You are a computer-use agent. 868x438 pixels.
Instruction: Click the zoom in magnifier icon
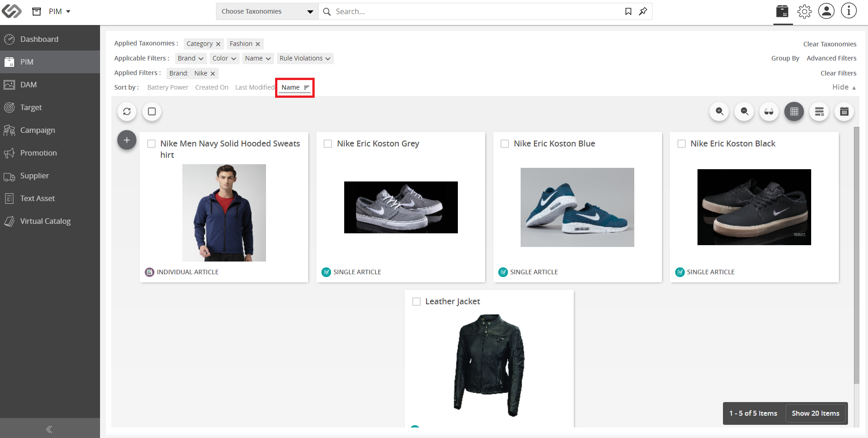coord(719,111)
